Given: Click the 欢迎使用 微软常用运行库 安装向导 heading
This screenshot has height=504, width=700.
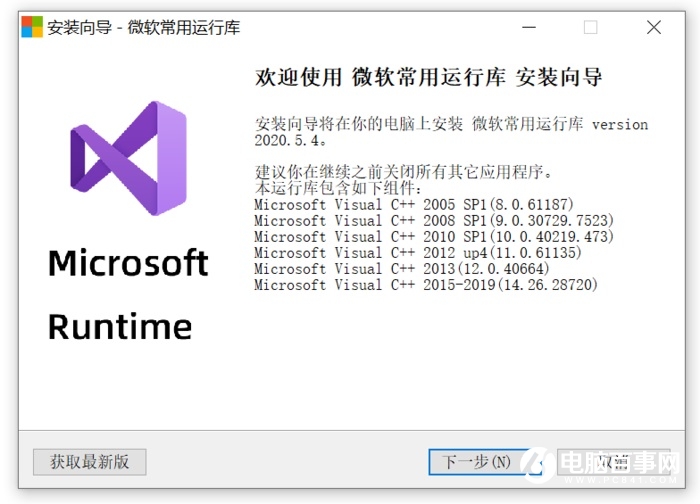Looking at the screenshot, I should pyautogui.click(x=429, y=77).
